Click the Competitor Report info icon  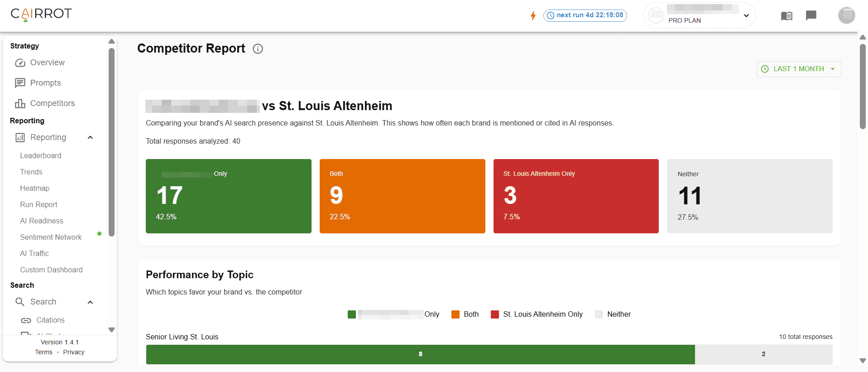coord(258,49)
